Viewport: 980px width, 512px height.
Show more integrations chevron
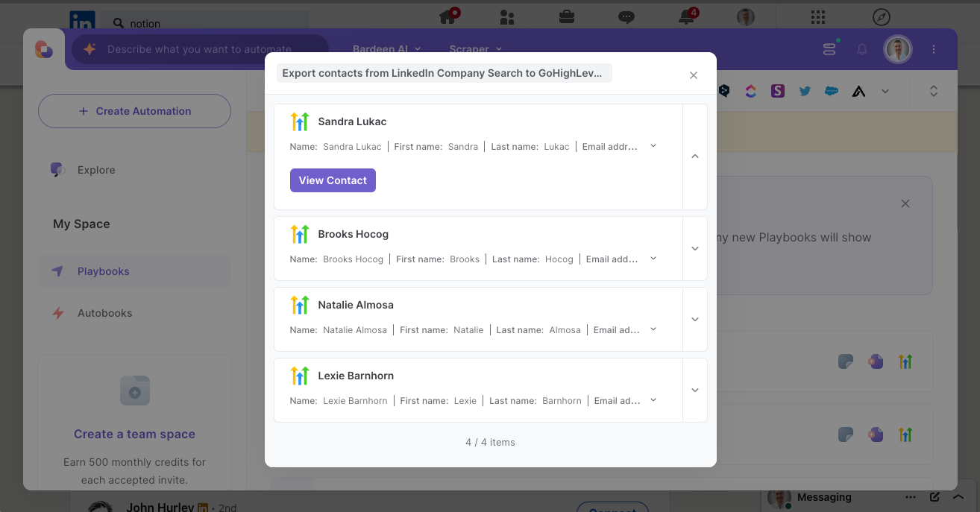(885, 91)
